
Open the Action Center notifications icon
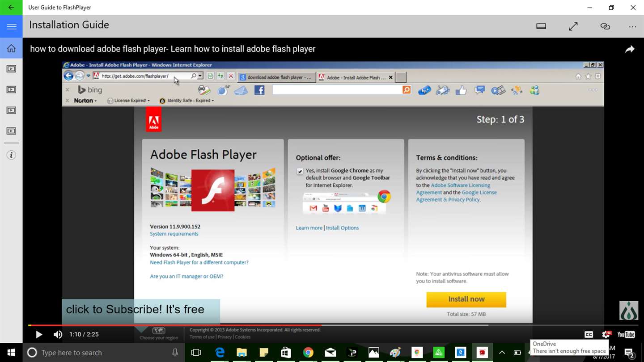[629, 353]
